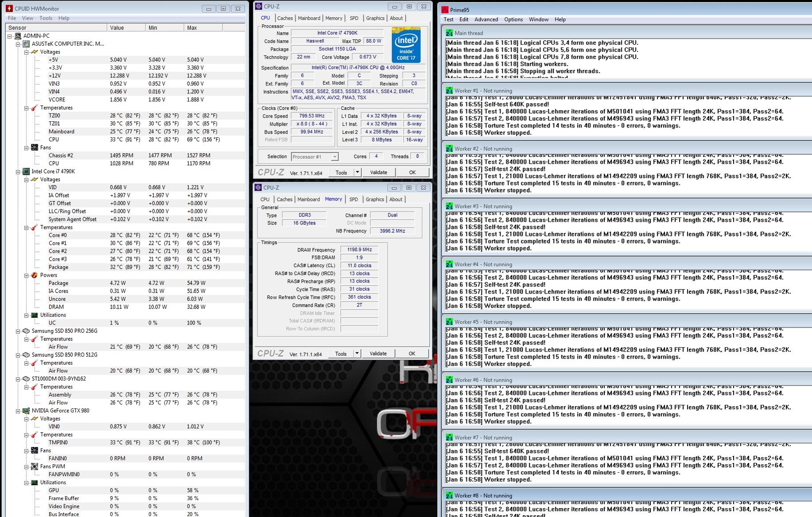Select the VCORE voltage row
The width and height of the screenshot is (812, 517).
point(125,100)
